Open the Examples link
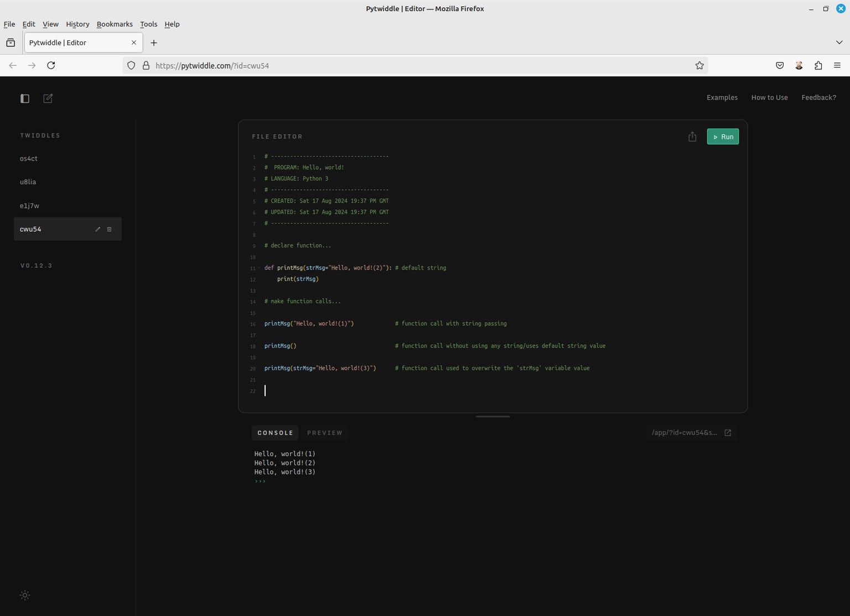Screen dimensions: 850x616 pyautogui.click(x=722, y=97)
